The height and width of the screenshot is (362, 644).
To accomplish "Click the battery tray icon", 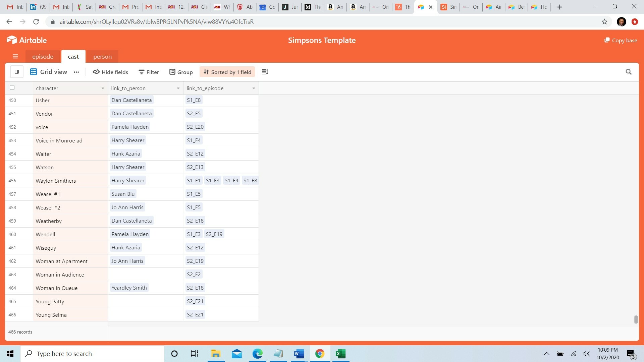I will 560,354.
